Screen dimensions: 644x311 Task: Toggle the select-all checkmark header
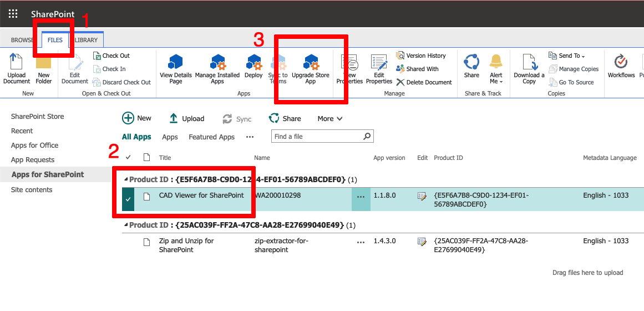(x=128, y=157)
